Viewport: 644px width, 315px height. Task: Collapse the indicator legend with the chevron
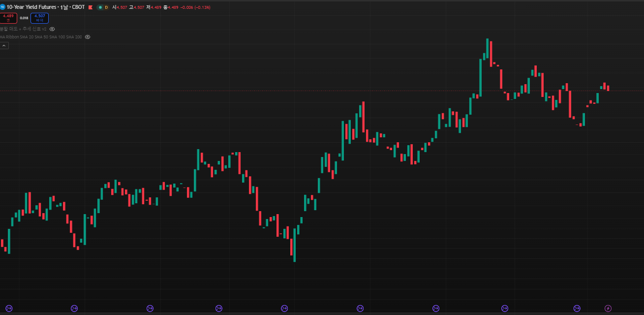4,46
